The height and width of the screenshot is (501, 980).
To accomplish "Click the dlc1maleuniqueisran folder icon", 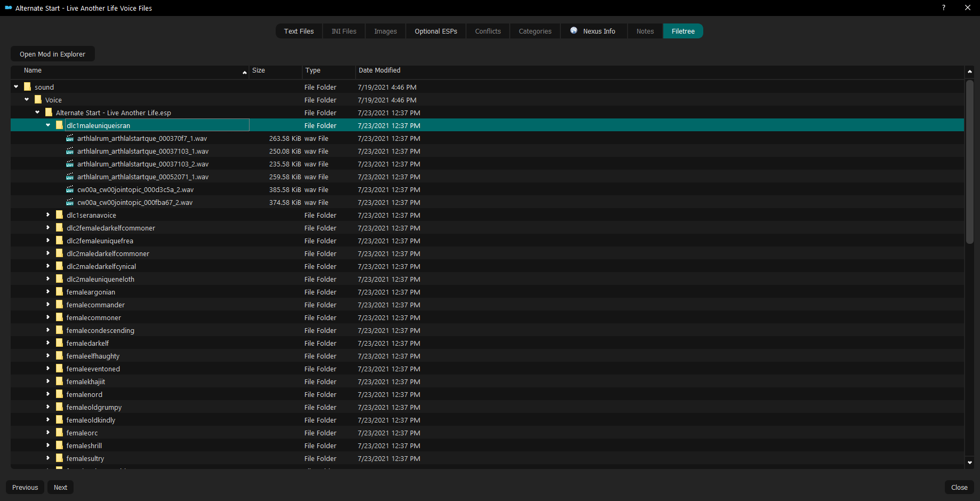I will [x=59, y=125].
